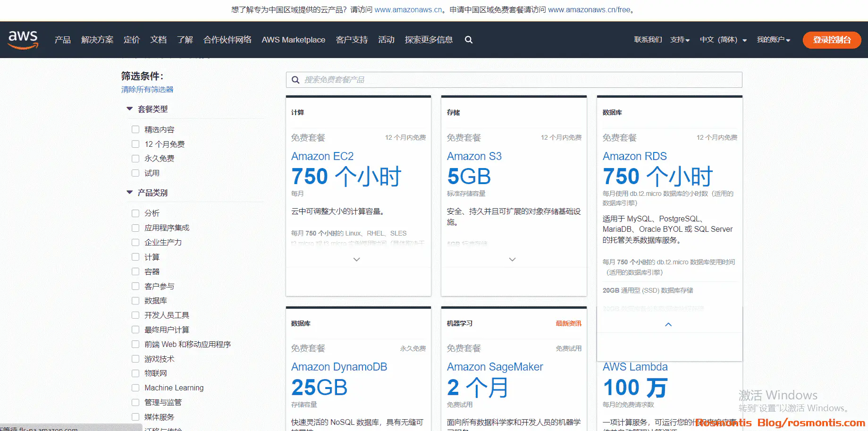Check the 游戏技术 category
This screenshot has width=868, height=431.
click(135, 359)
